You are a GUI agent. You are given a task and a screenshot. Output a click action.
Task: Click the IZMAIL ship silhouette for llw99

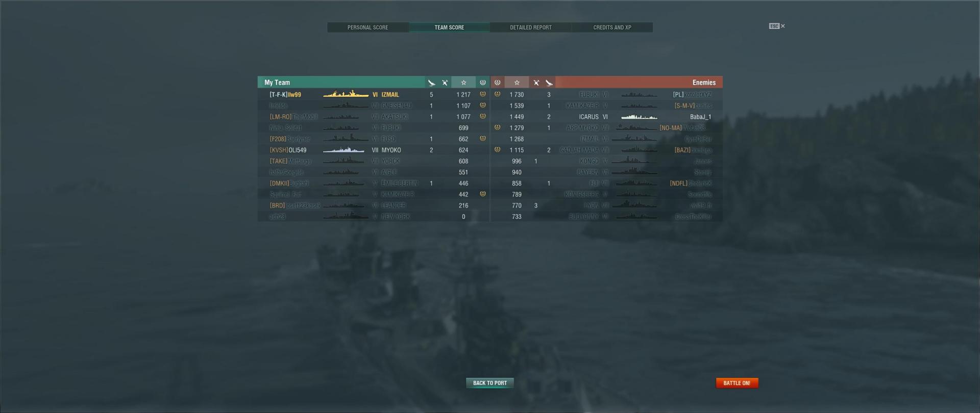click(346, 94)
